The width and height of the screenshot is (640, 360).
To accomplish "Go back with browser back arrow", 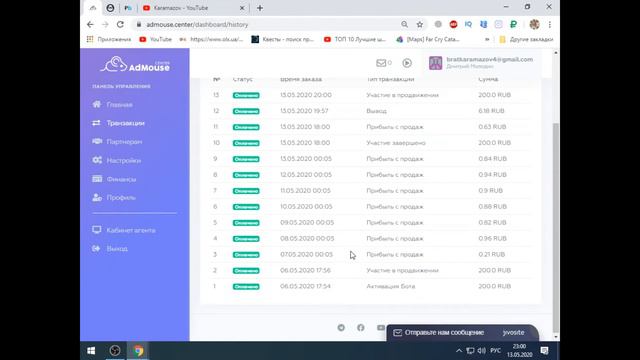I will (x=90, y=24).
